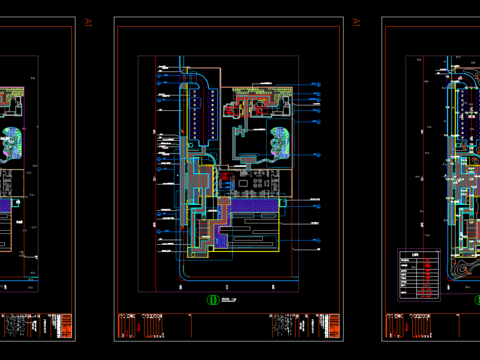This screenshot has height=360, width=480.
Task: Click blue callout bubble pointing to kidney-shaped garden
Action: click(x=318, y=155)
